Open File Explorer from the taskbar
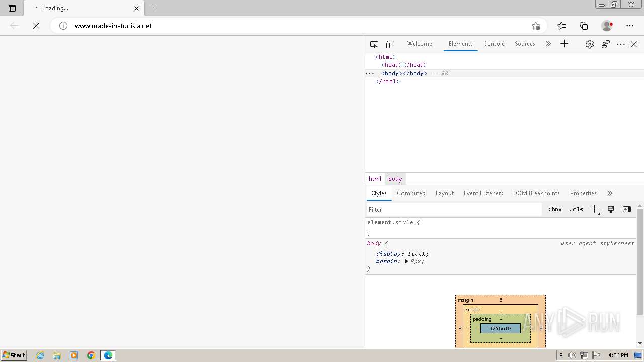Viewport: 644px width, 362px height. click(x=57, y=355)
